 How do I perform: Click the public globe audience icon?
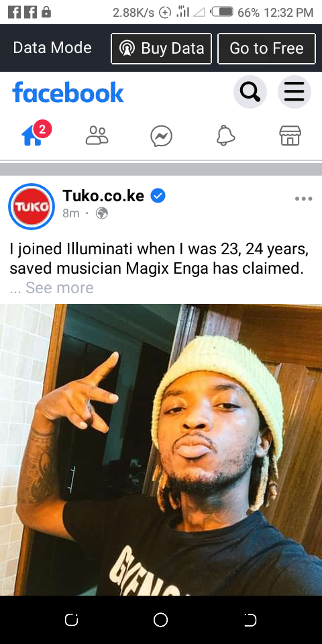point(102,213)
